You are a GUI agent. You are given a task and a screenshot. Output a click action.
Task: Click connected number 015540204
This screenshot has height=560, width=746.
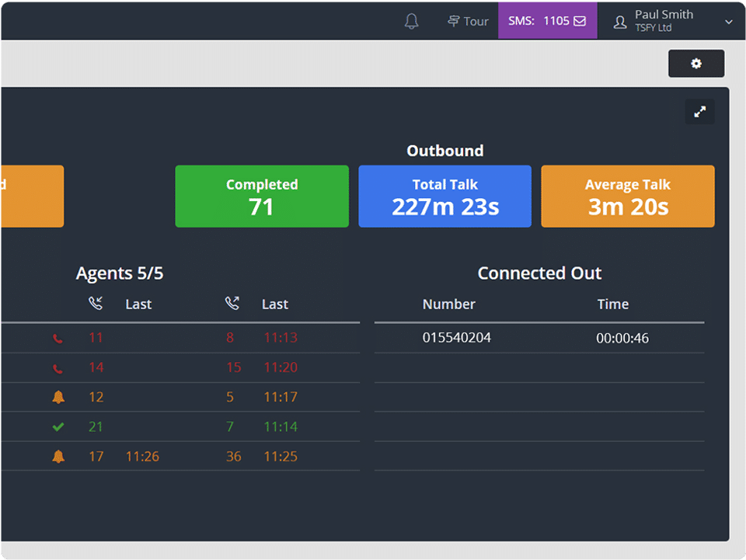pyautogui.click(x=457, y=338)
